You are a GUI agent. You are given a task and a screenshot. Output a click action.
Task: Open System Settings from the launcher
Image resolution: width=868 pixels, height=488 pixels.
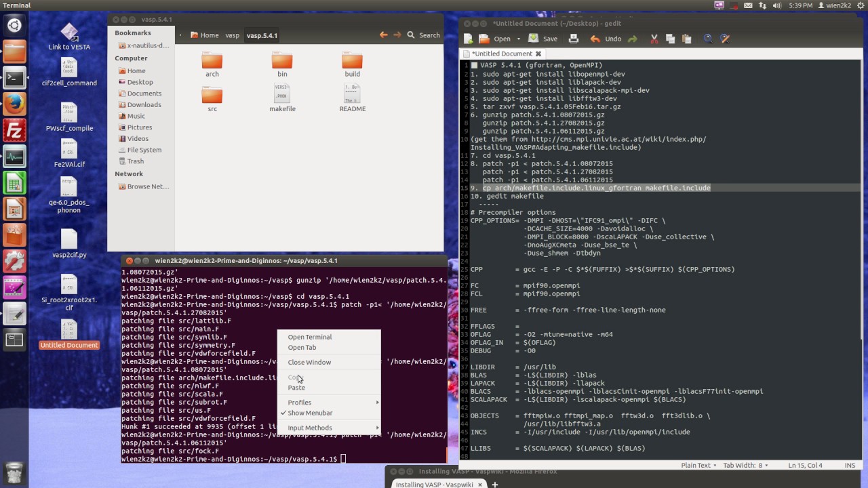[14, 261]
